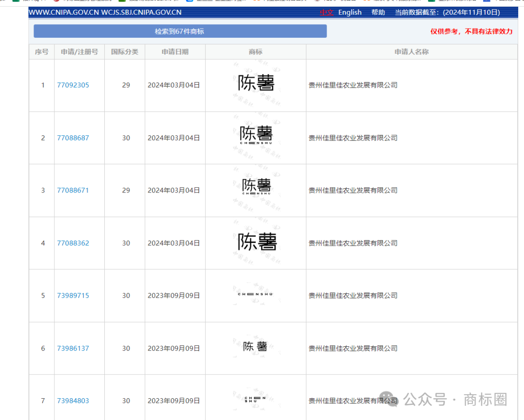Select serial number 1 cell

[x=43, y=85]
